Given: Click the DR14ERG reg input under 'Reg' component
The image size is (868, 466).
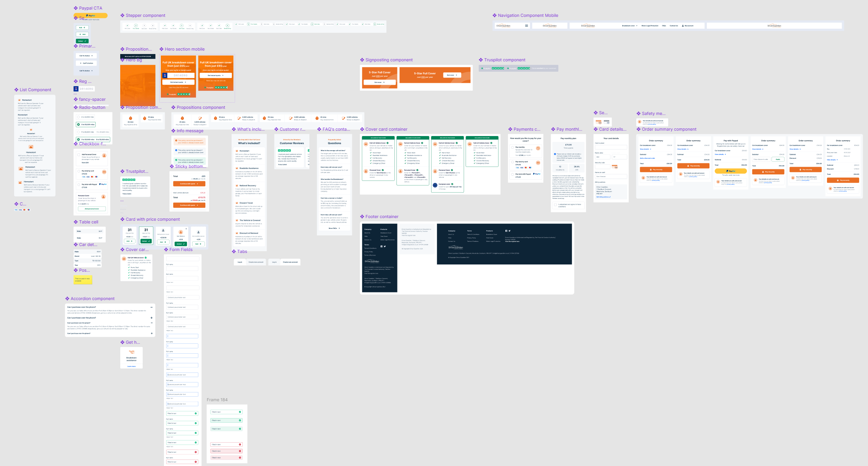Looking at the screenshot, I should (87, 89).
